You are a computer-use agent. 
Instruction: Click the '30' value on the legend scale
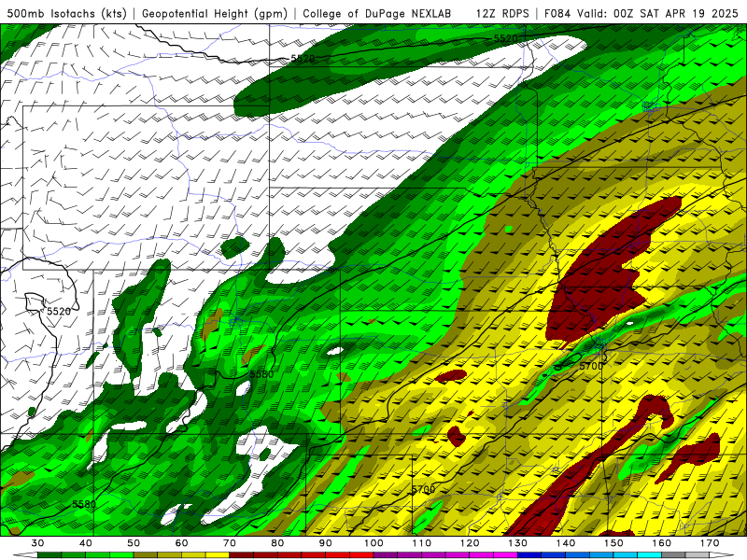click(37, 543)
